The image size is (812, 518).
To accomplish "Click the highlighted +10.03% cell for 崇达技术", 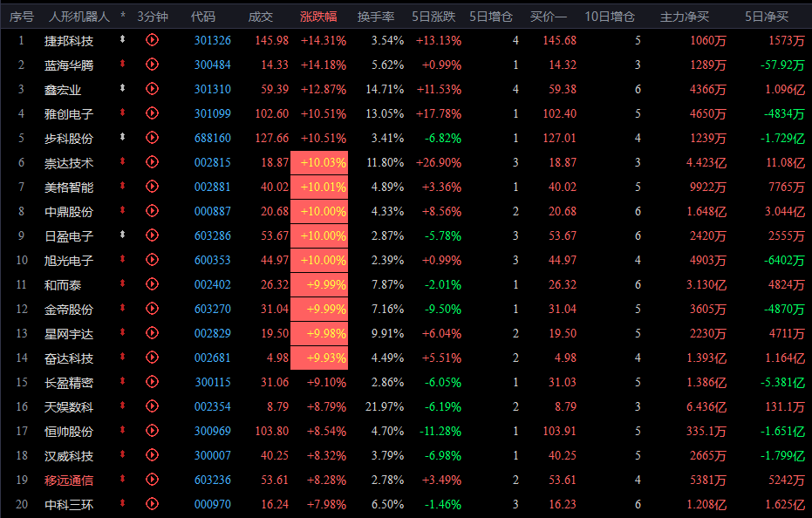I will (319, 163).
